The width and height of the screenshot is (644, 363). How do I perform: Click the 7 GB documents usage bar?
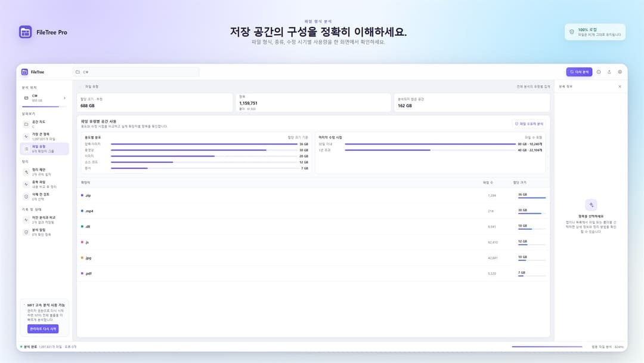204,168
